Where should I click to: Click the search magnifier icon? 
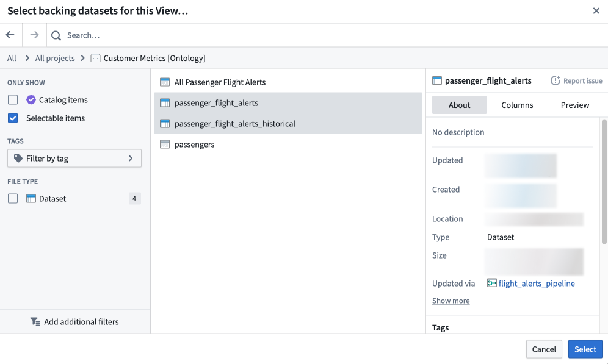click(x=56, y=35)
